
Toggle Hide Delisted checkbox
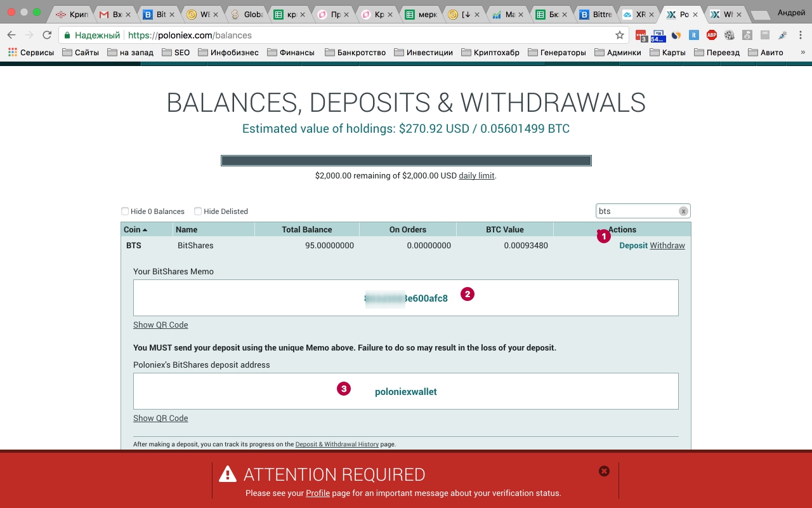click(x=198, y=211)
